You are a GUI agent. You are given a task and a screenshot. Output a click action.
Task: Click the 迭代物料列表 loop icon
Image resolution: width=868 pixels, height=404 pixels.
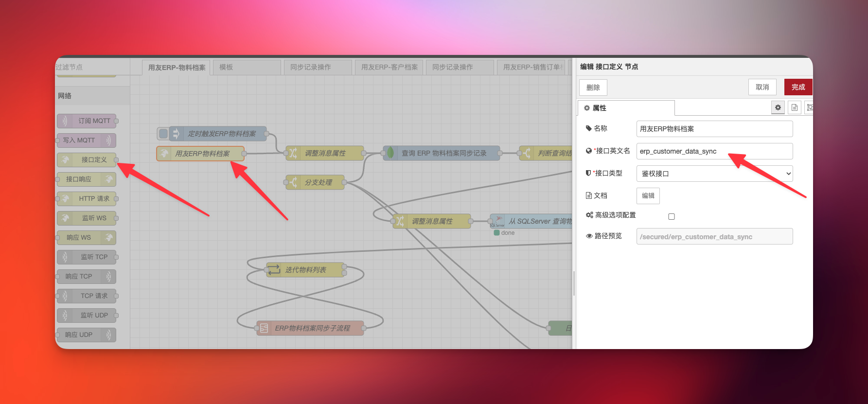tap(274, 270)
